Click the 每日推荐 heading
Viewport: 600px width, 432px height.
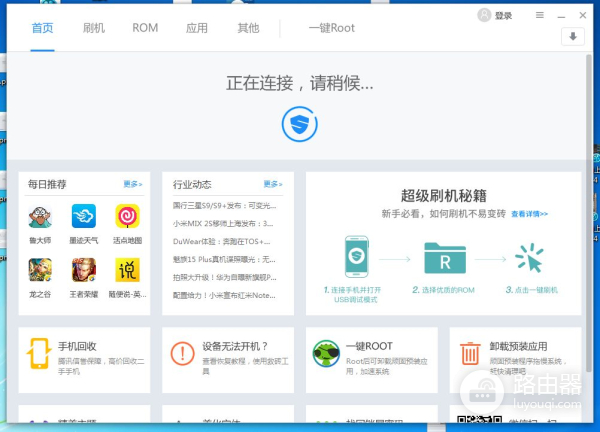pos(47,184)
